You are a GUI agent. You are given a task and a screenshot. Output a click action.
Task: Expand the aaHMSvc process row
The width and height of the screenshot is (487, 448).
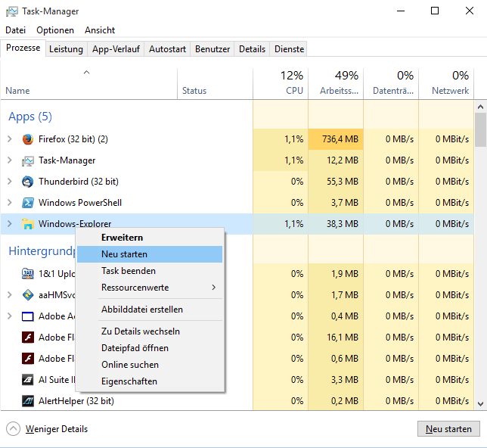[x=10, y=294]
